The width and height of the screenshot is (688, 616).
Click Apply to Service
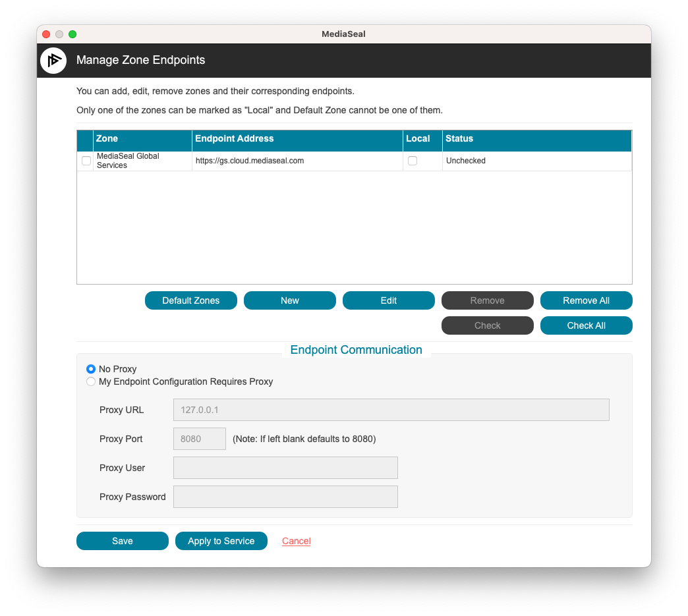click(221, 541)
